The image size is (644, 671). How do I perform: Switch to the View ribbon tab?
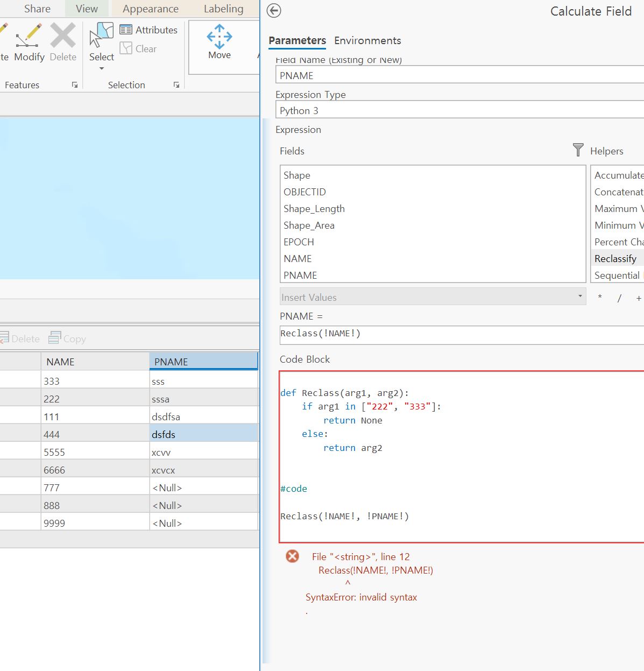[87, 9]
